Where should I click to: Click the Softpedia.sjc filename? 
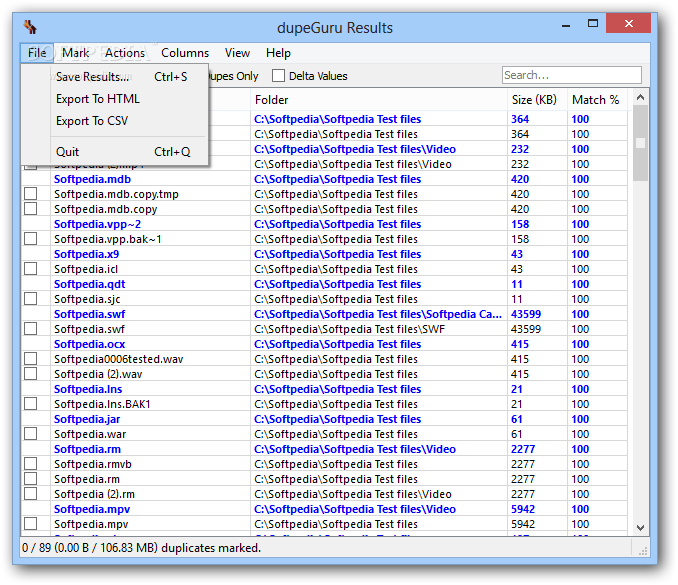click(x=87, y=299)
